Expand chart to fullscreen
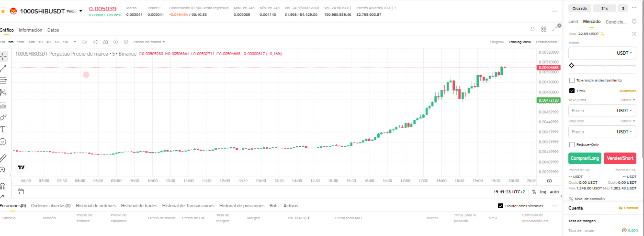Screen dimensions: 644x236 (x=555, y=29)
